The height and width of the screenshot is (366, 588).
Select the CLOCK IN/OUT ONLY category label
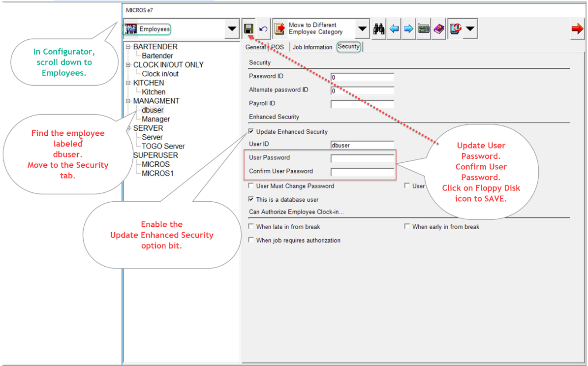168,65
